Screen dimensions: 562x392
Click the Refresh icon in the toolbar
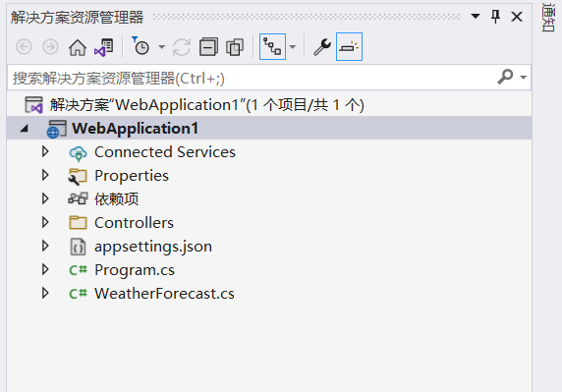tap(182, 47)
